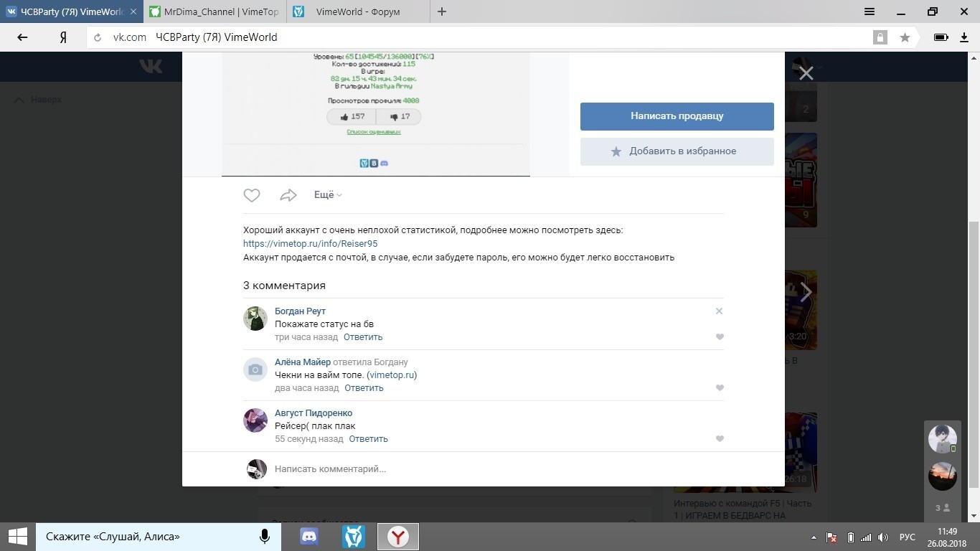Click the Список оценивших link in the image
980x551 pixels.
click(374, 132)
